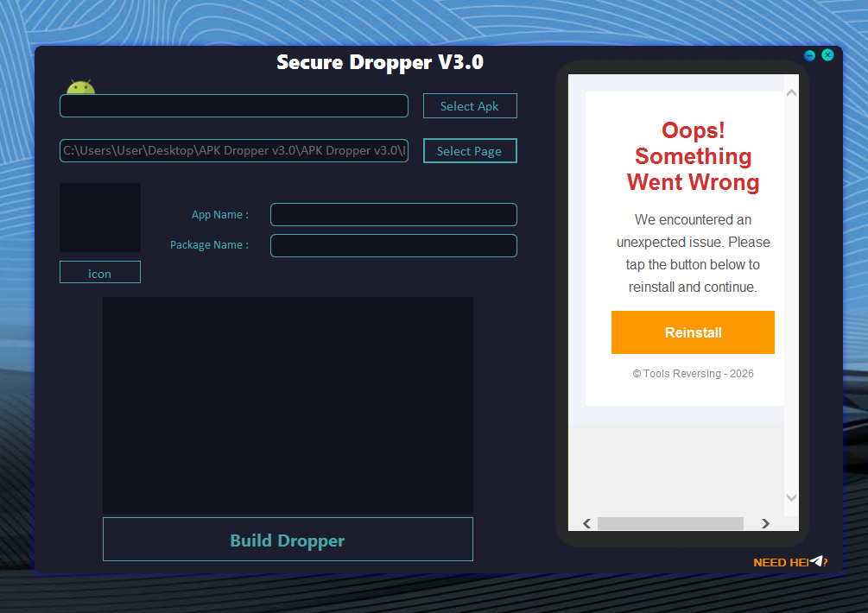Image resolution: width=868 pixels, height=613 pixels.
Task: Tap the orange Reinstall button in the preview
Action: coord(693,332)
